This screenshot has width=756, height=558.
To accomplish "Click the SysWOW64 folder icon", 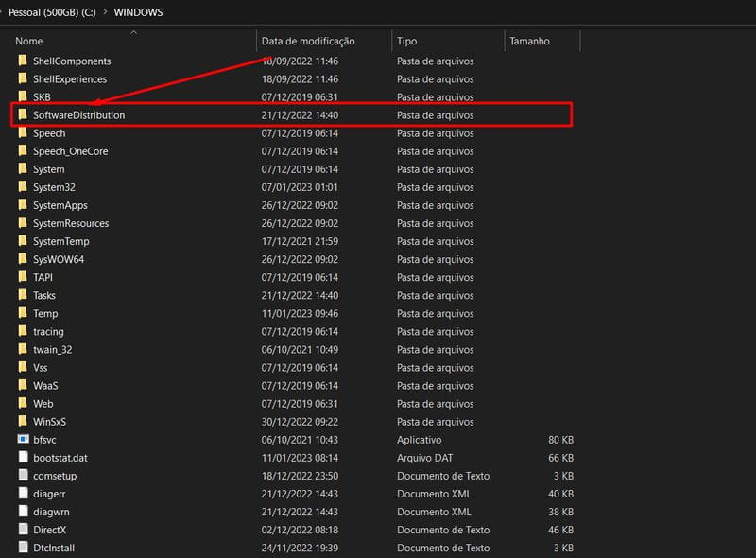I will [23, 259].
